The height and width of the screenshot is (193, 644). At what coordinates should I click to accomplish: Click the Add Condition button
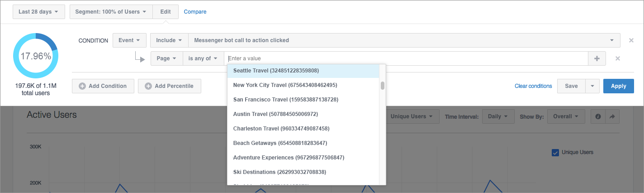tap(103, 86)
